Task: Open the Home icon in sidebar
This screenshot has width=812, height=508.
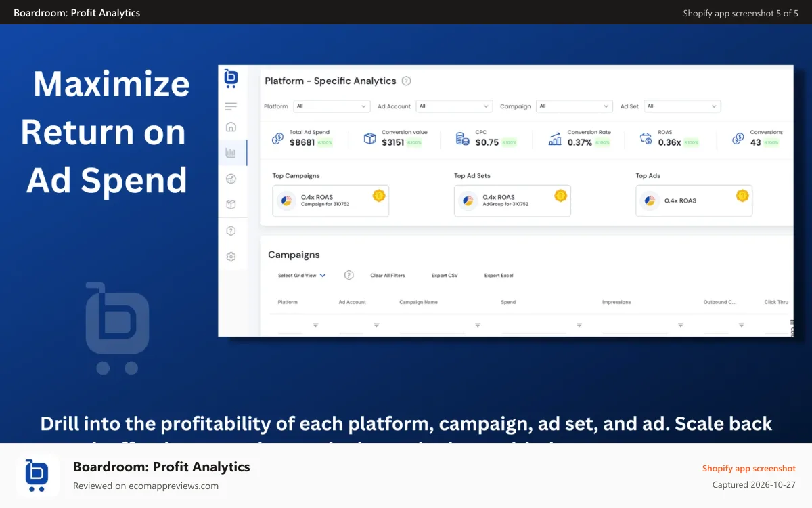Action: click(x=231, y=127)
